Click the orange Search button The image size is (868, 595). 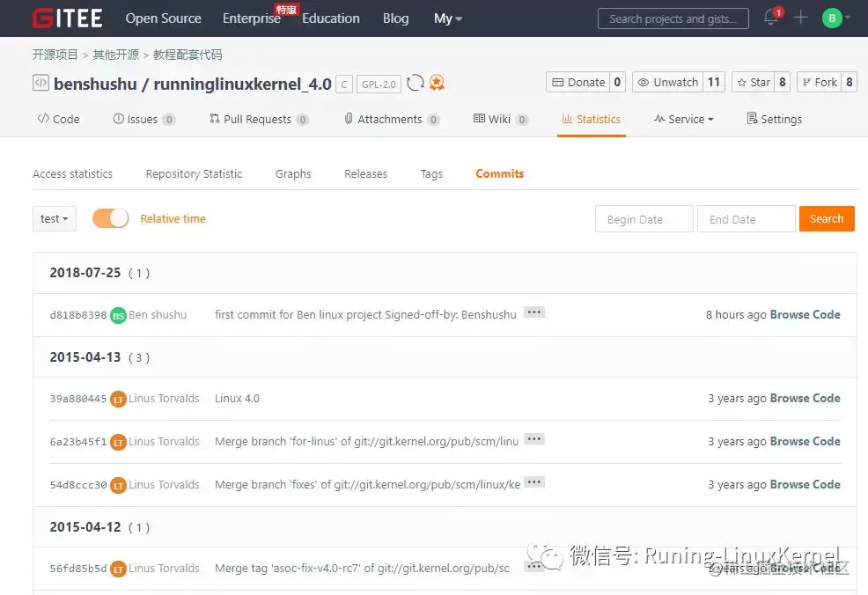point(827,218)
